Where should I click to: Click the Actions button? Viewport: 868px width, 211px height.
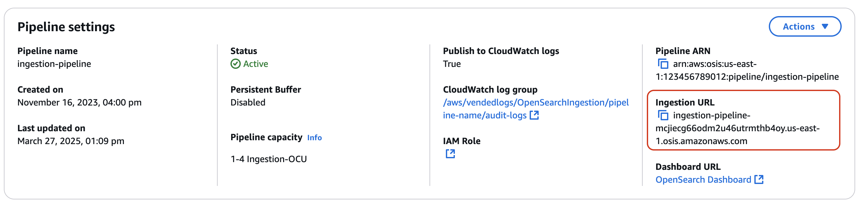tap(805, 26)
